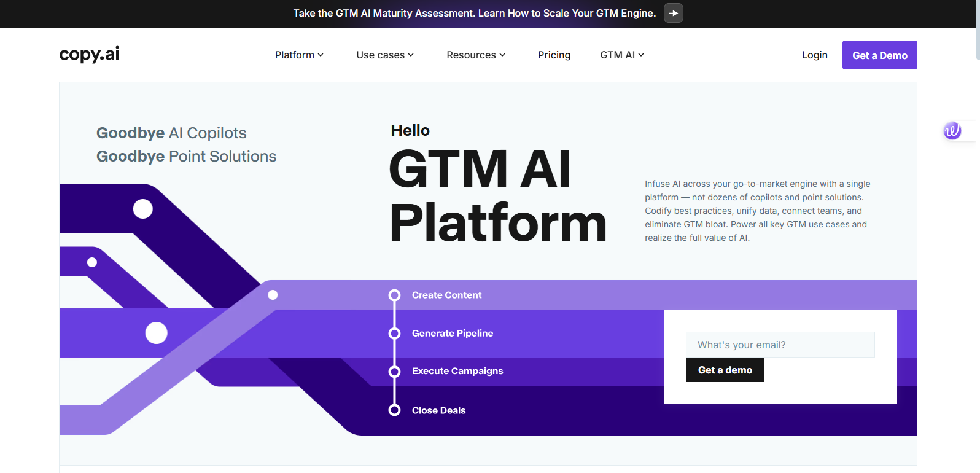
Task: Focus the What's your email field
Action: [780, 345]
